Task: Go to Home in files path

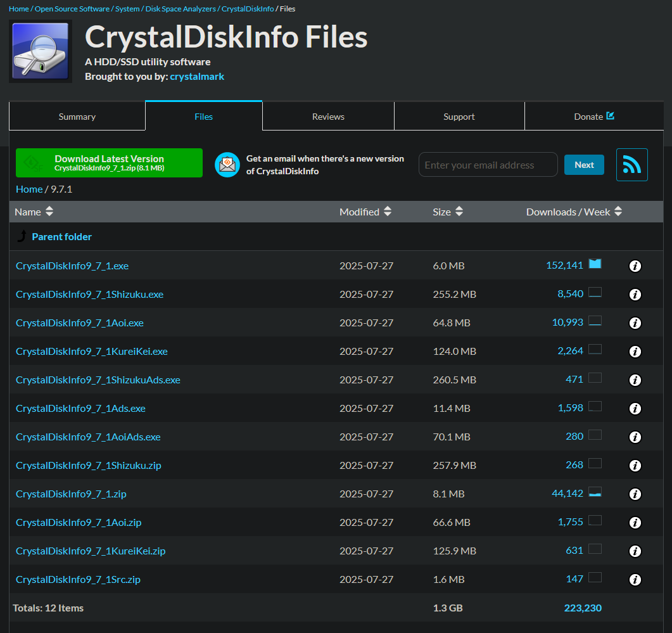Action: tap(29, 189)
